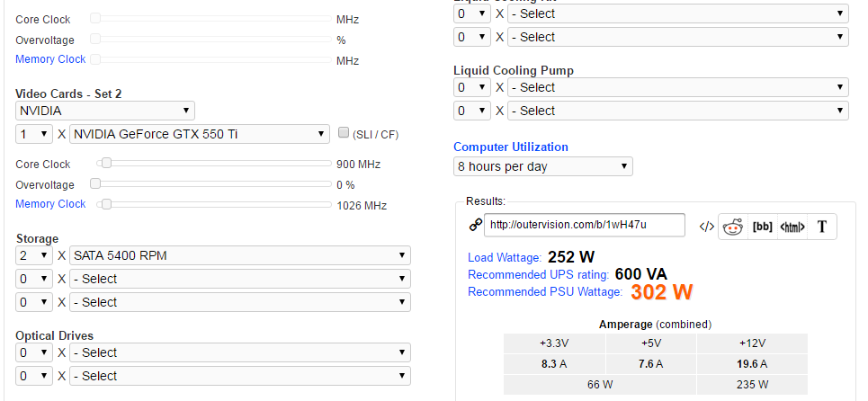Click the chain link icon beside the URL
Viewport: 868px width, 401px height.
pyautogui.click(x=475, y=225)
